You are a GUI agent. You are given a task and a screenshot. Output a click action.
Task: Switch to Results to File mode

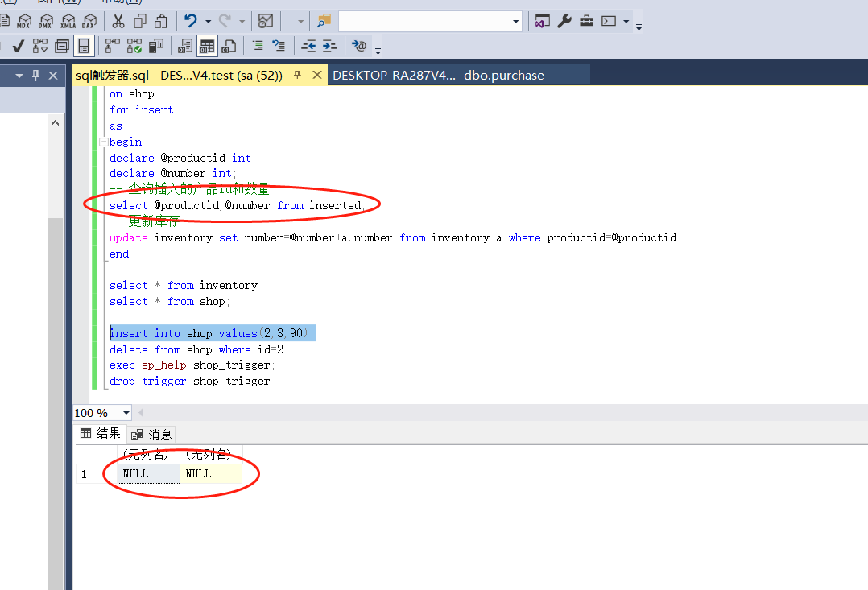pos(229,46)
